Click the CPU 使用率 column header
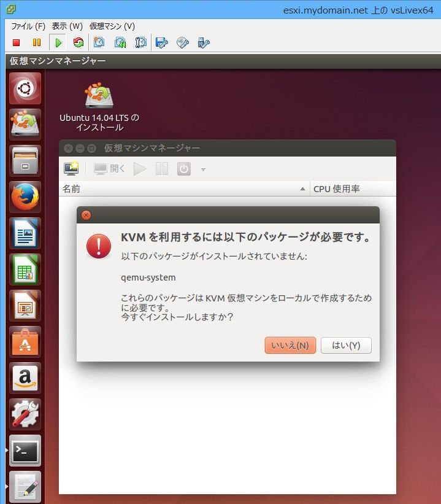This screenshot has height=504, width=441. (353, 189)
